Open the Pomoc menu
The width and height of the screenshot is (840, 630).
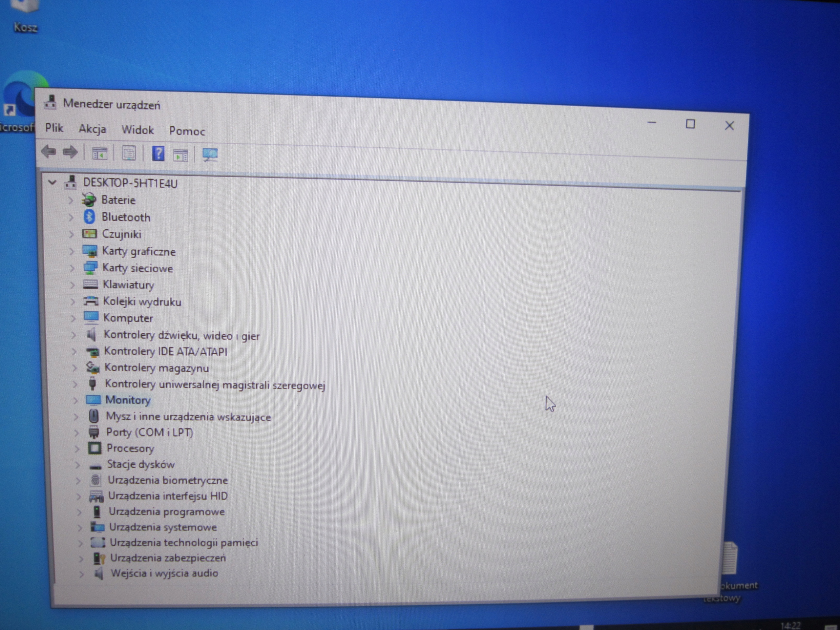pos(187,131)
